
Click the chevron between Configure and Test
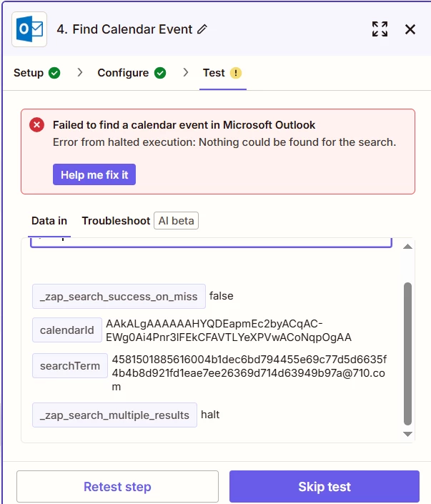tap(185, 73)
